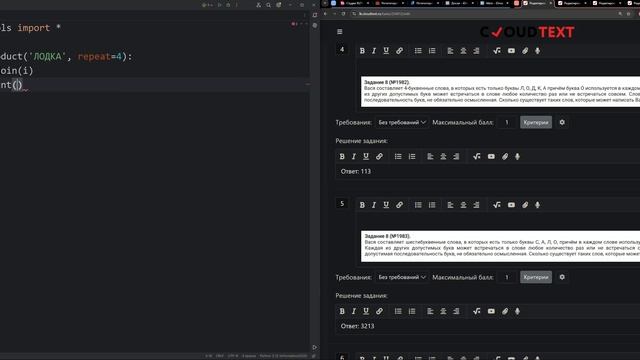Screen dimensions: 640x360
Task: Open task 4 settings gear
Action: coord(562,122)
